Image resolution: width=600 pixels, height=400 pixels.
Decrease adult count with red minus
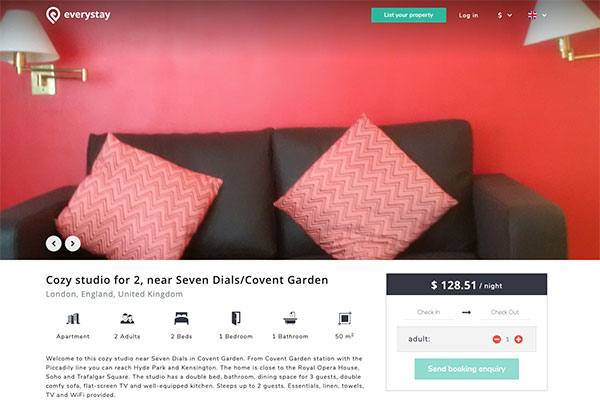[x=497, y=339]
